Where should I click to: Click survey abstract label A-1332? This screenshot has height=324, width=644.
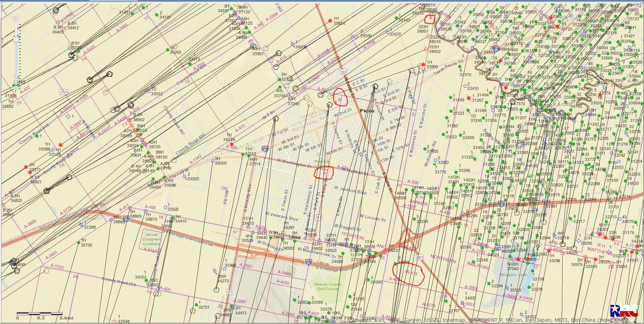tap(57, 266)
